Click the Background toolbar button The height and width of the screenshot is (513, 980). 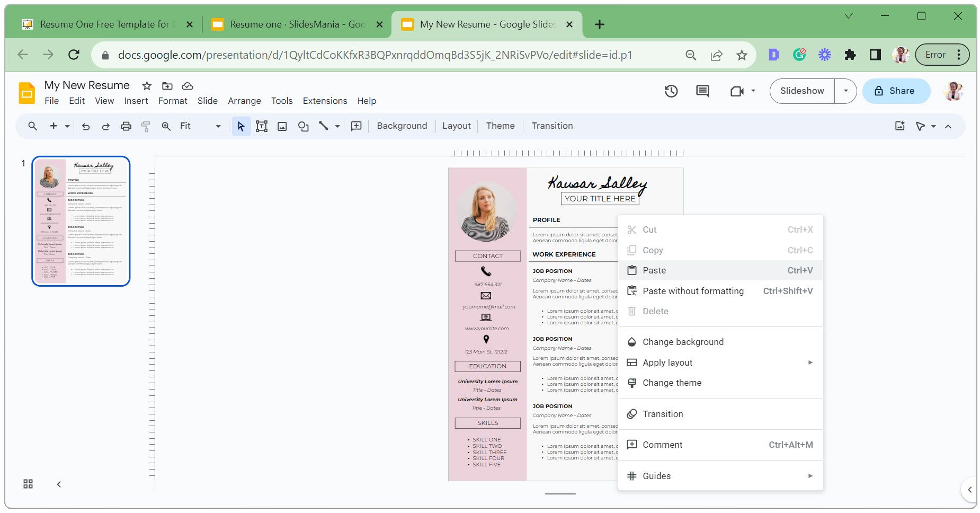[x=402, y=126]
